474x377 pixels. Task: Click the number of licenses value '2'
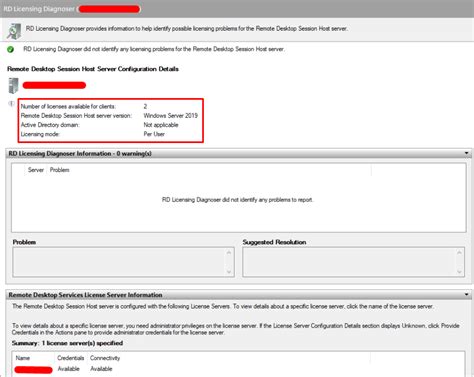click(145, 106)
